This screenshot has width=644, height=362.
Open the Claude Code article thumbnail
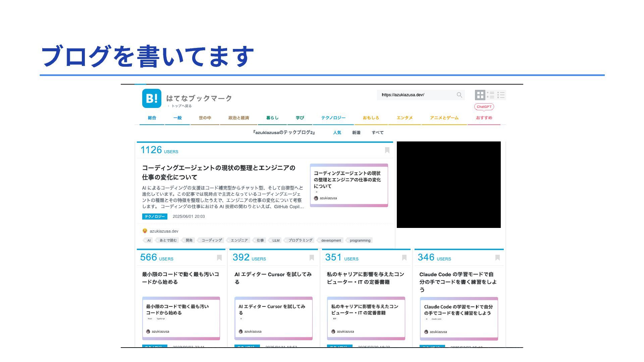click(x=459, y=318)
